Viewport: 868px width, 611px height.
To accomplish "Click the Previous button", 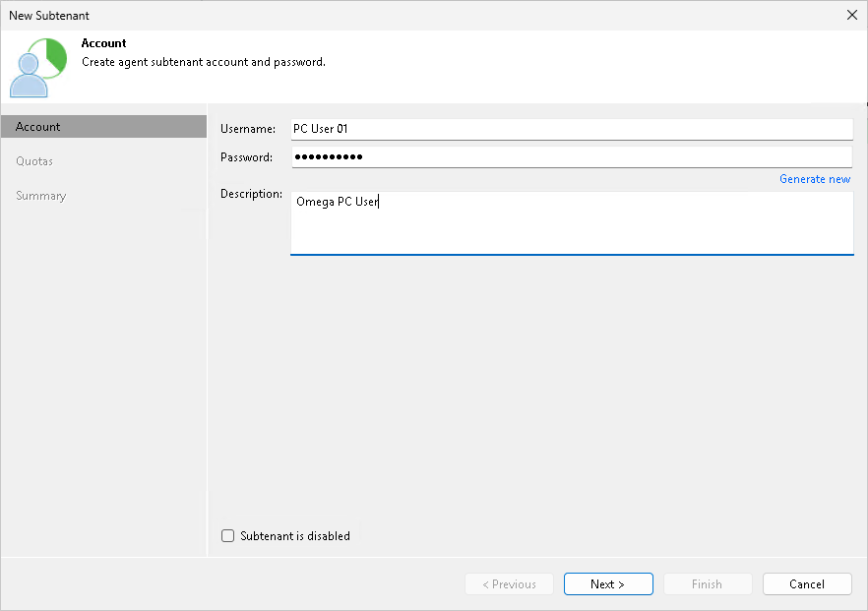I will tap(509, 583).
